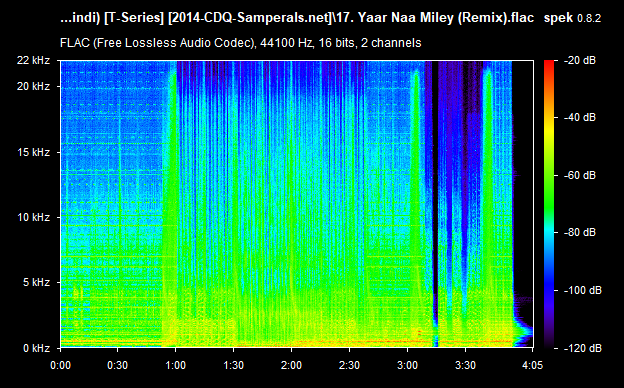Image resolution: width=624 pixels, height=388 pixels.
Task: Click the 2:30 time axis label
Action: (349, 365)
